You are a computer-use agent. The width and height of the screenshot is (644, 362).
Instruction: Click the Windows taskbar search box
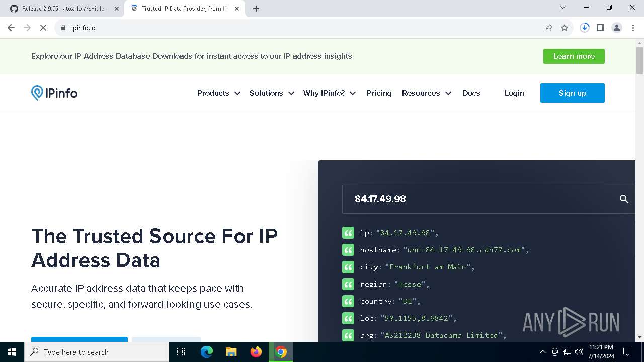pyautogui.click(x=97, y=352)
